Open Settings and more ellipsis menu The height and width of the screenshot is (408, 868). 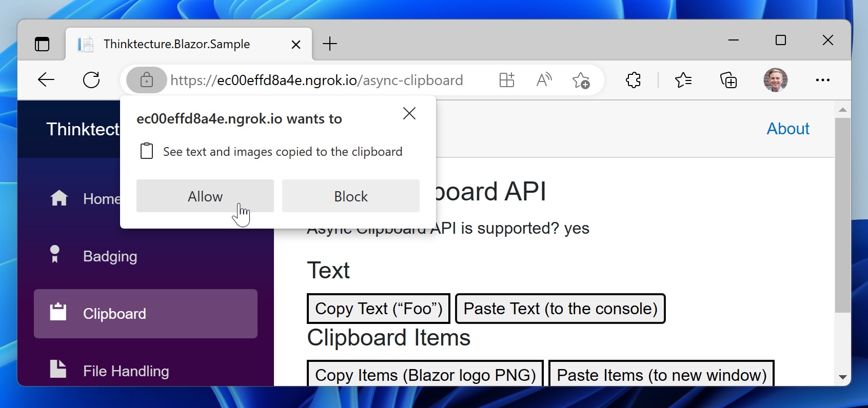coord(823,80)
